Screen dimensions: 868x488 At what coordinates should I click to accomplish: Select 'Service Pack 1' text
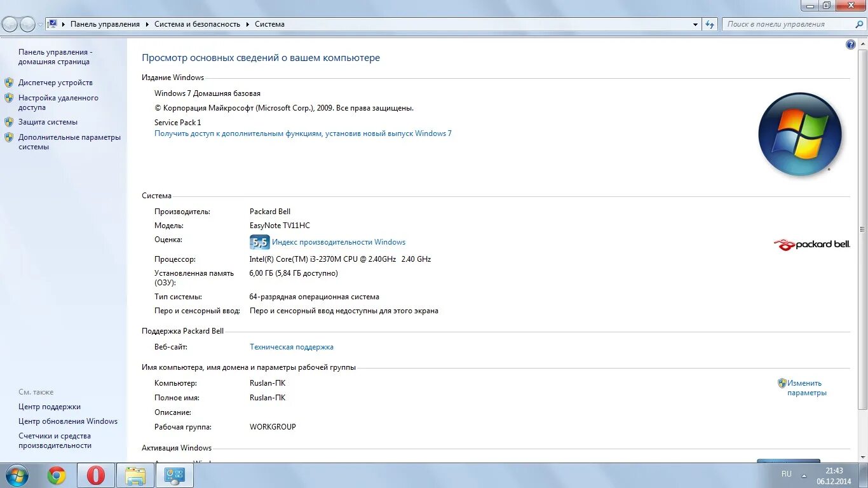[x=177, y=123]
